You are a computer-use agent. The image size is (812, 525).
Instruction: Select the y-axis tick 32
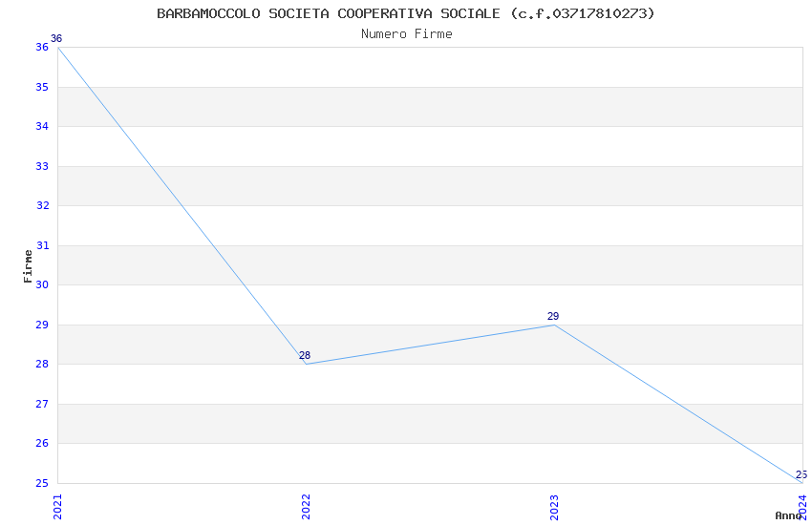click(x=42, y=205)
